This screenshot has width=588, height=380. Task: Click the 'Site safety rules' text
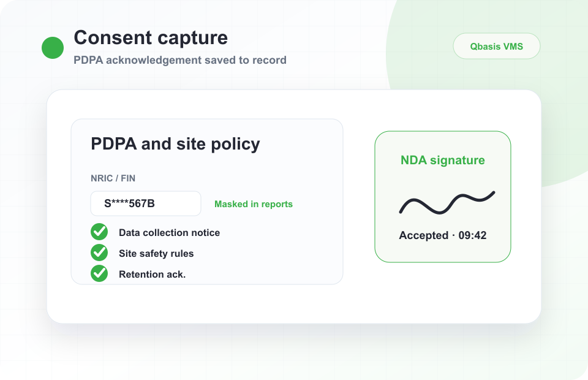[x=156, y=254]
